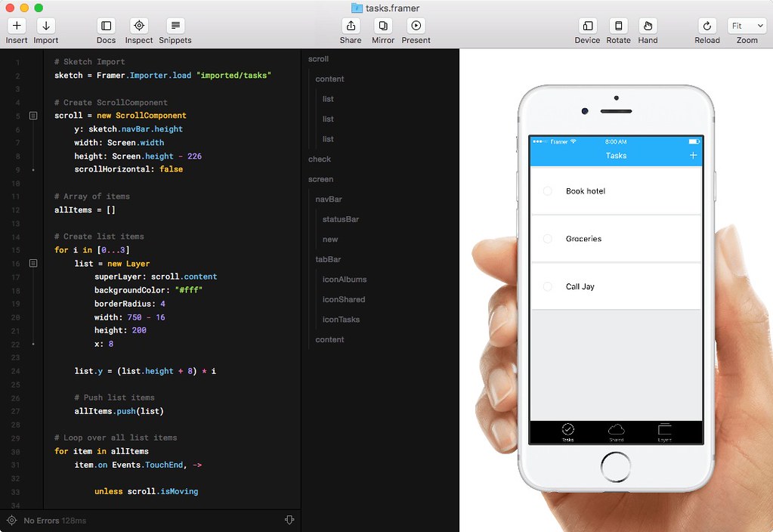
Task: Open the Docs panel
Action: point(106,30)
